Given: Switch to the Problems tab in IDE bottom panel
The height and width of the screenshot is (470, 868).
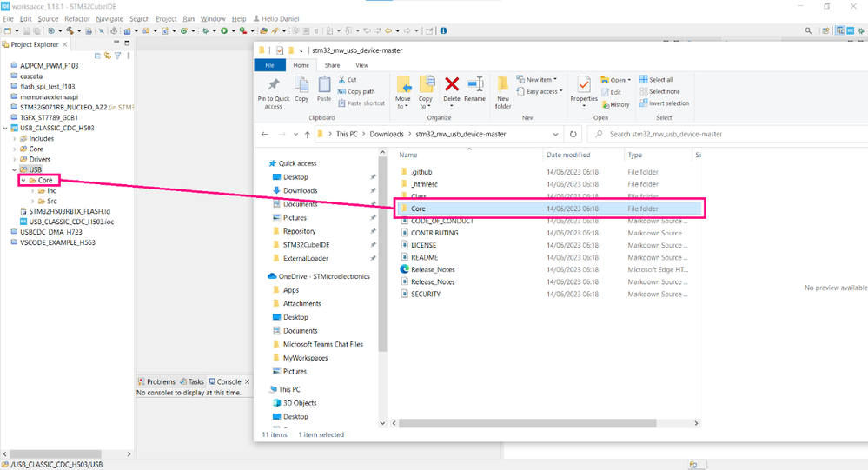Looking at the screenshot, I should 156,382.
